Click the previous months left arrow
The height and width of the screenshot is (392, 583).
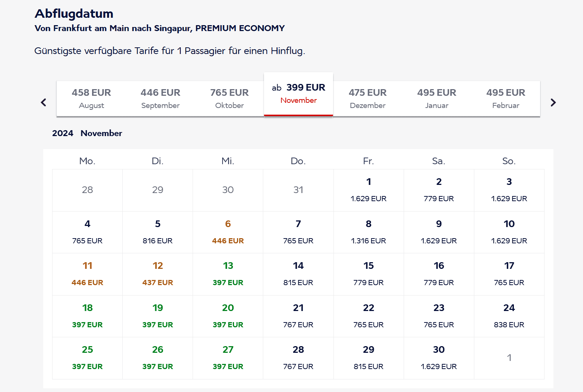click(x=44, y=102)
